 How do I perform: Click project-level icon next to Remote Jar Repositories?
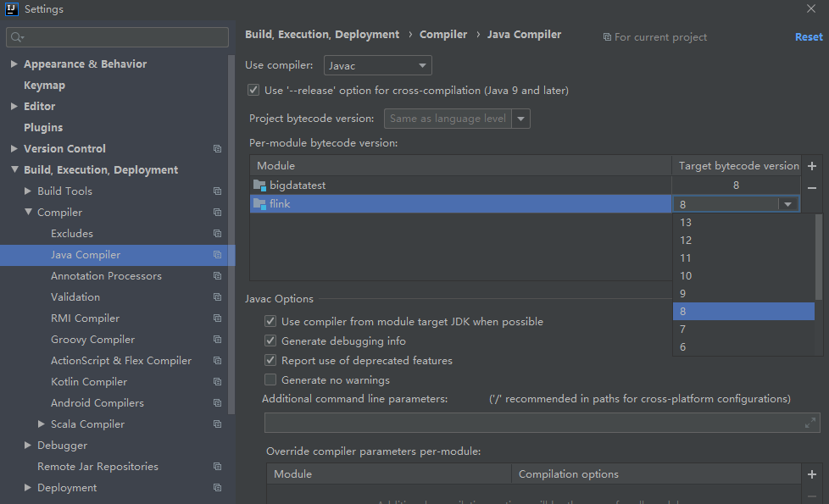pyautogui.click(x=217, y=467)
